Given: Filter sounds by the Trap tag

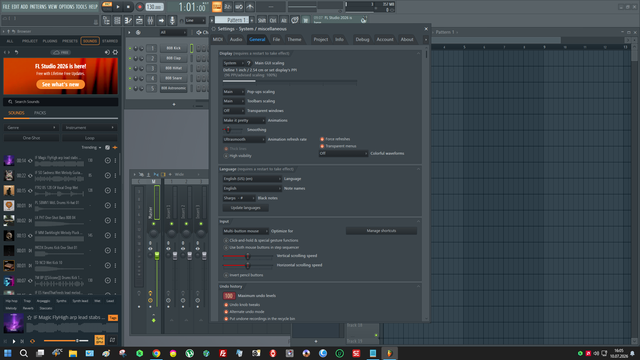Looking at the screenshot, I should tap(27, 301).
